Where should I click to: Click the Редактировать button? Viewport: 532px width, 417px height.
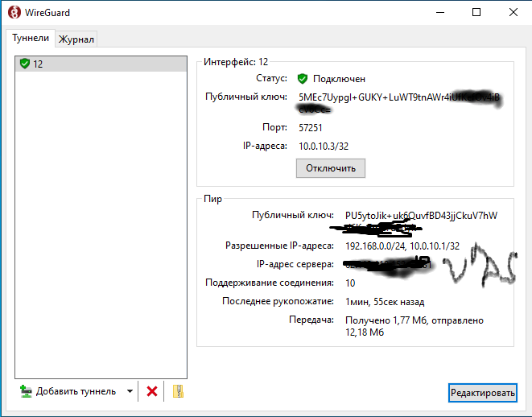pyautogui.click(x=482, y=393)
